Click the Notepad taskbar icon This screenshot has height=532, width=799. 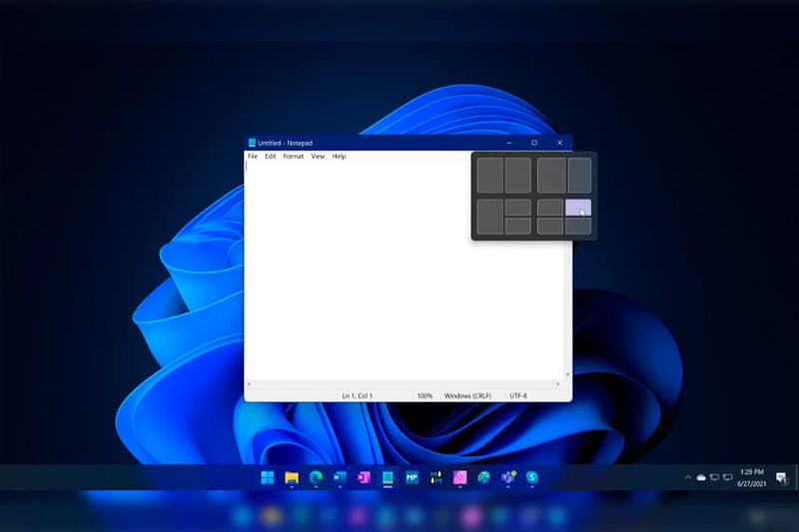tap(388, 477)
